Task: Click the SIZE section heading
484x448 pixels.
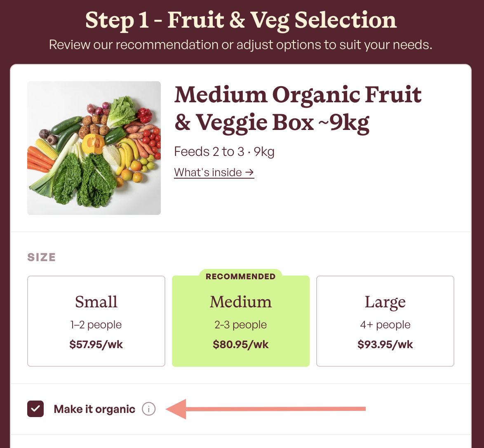Action: (42, 257)
